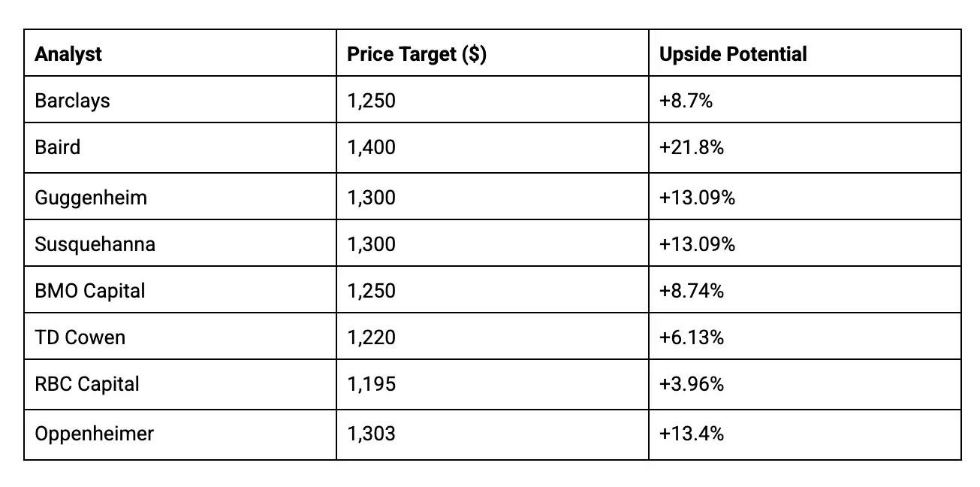
Task: Click the Guggenheim cell
Action: tap(91, 198)
